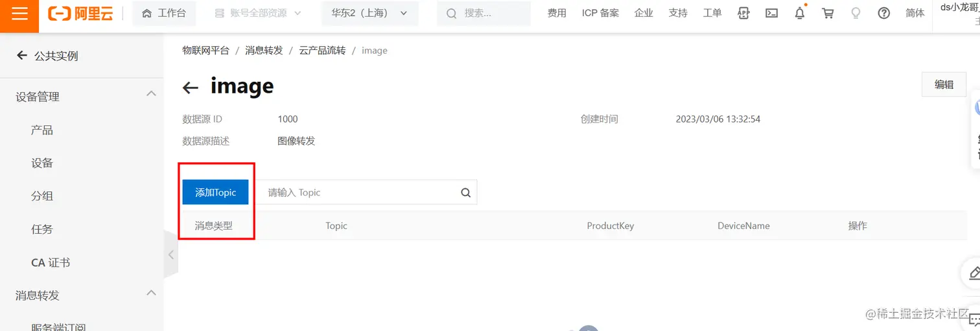Image resolution: width=980 pixels, height=331 pixels.
Task: Go back to 公共实例 via the arrow
Action: [22, 56]
